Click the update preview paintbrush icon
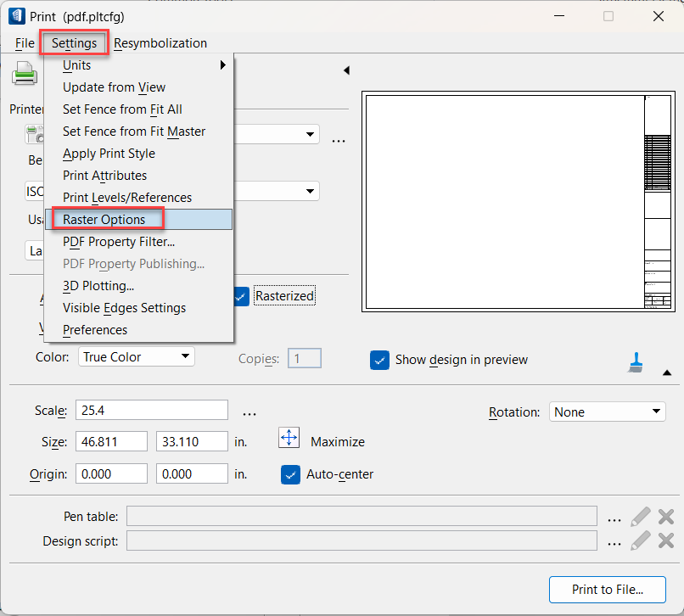The height and width of the screenshot is (616, 684). coord(634,362)
